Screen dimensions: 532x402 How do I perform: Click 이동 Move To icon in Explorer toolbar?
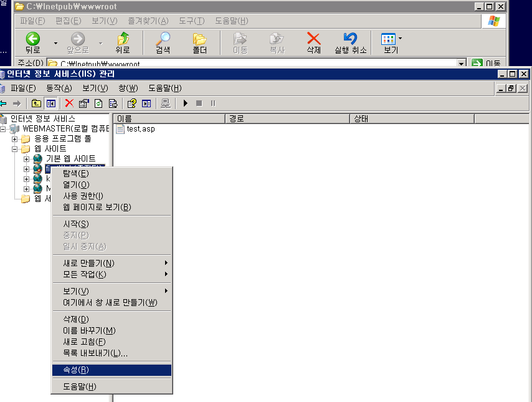240,43
